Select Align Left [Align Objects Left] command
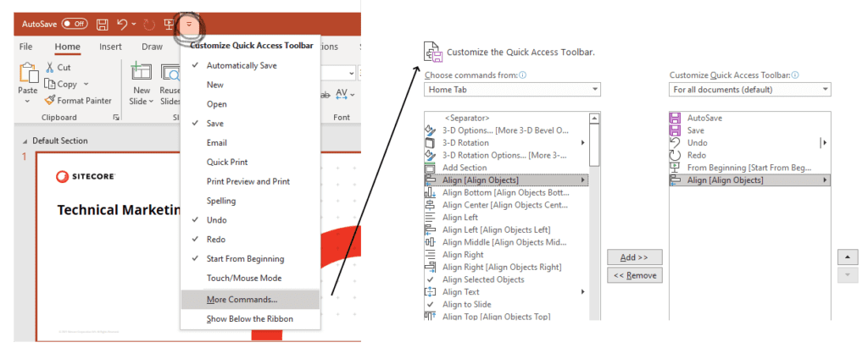Image resolution: width=868 pixels, height=359 pixels. point(506,229)
